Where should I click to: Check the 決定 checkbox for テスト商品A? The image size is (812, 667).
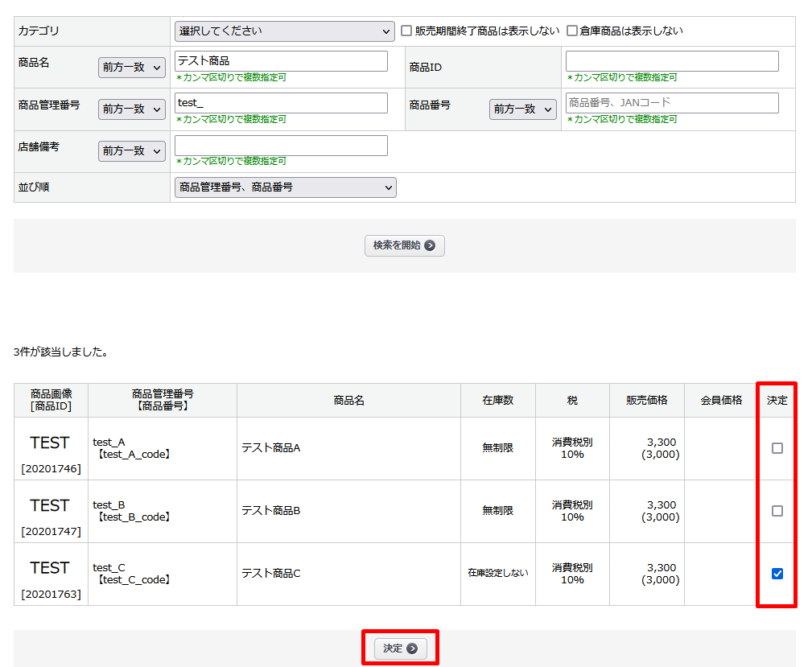[777, 448]
